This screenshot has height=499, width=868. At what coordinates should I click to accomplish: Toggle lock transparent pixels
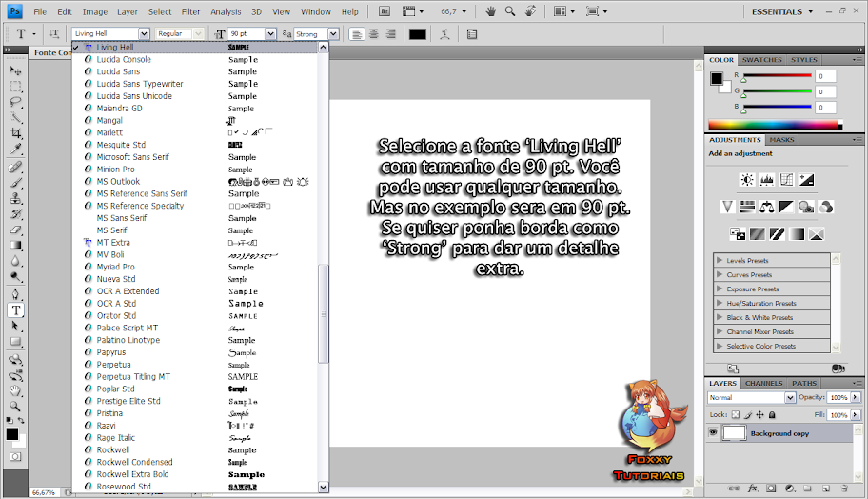tap(737, 415)
